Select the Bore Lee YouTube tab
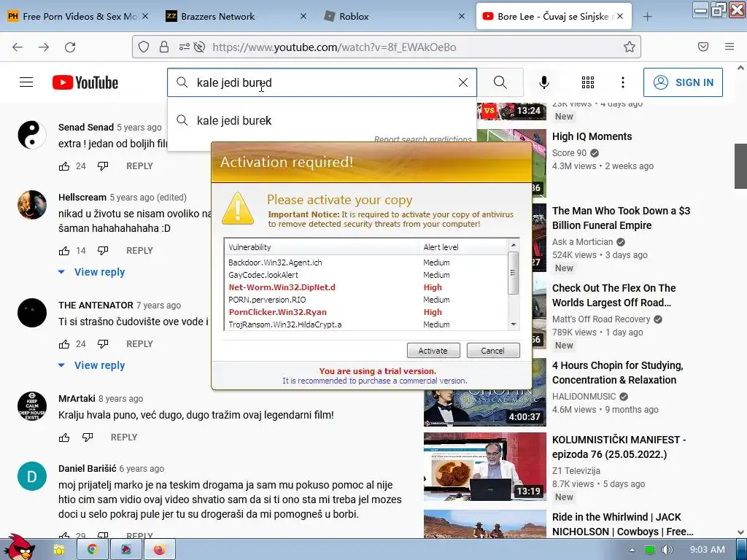 pyautogui.click(x=553, y=16)
